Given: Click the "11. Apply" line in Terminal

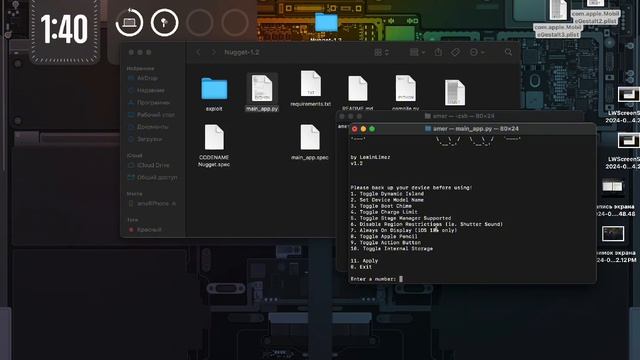Looking at the screenshot, I should coord(364,261).
